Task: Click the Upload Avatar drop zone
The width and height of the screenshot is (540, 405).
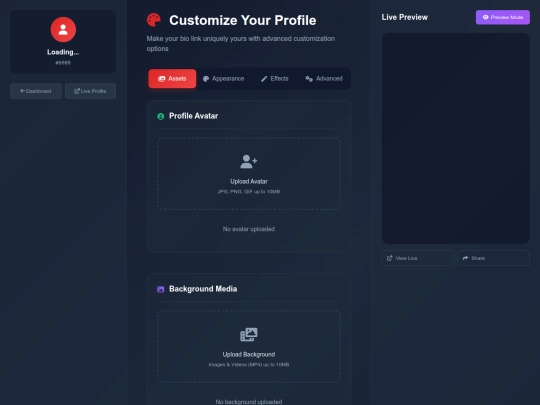Action: tap(249, 174)
